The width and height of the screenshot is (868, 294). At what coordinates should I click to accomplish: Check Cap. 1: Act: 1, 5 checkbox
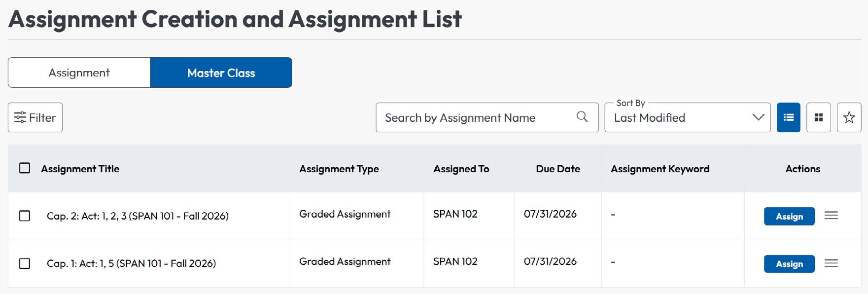point(25,263)
